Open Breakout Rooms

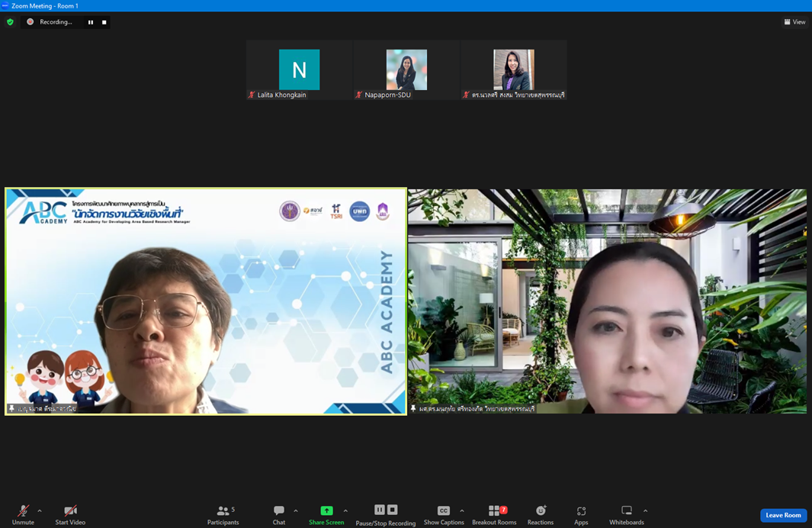(494, 513)
